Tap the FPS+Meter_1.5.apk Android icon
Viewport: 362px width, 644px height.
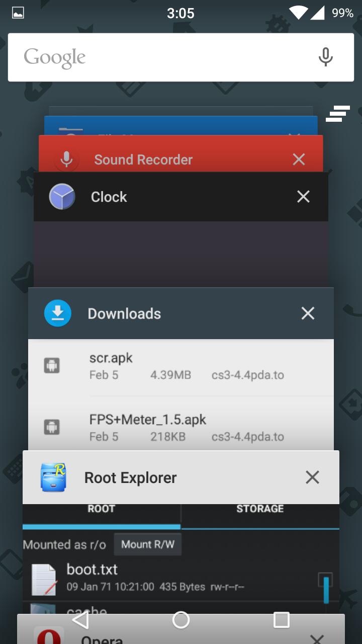[52, 427]
